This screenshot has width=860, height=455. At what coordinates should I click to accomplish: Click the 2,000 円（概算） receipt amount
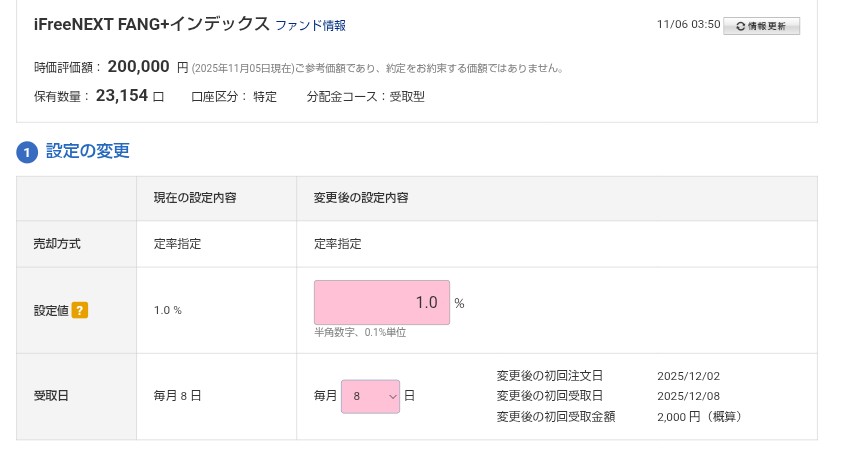point(699,416)
